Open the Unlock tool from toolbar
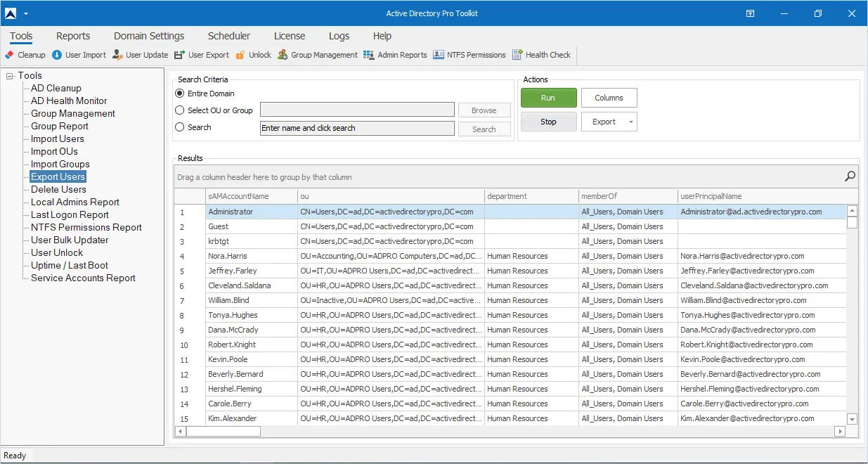Image resolution: width=868 pixels, height=464 pixels. click(x=253, y=55)
